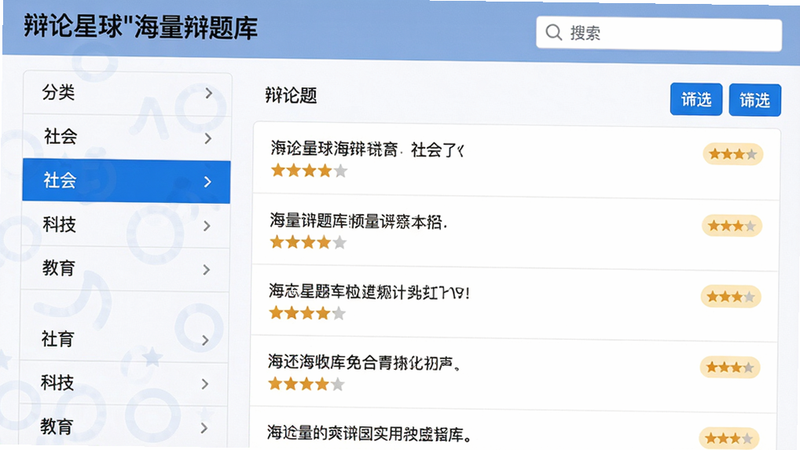Viewport: 800px width, 450px height.
Task: Click the left-hand 筛选 button beside 辩论题
Action: [696, 99]
